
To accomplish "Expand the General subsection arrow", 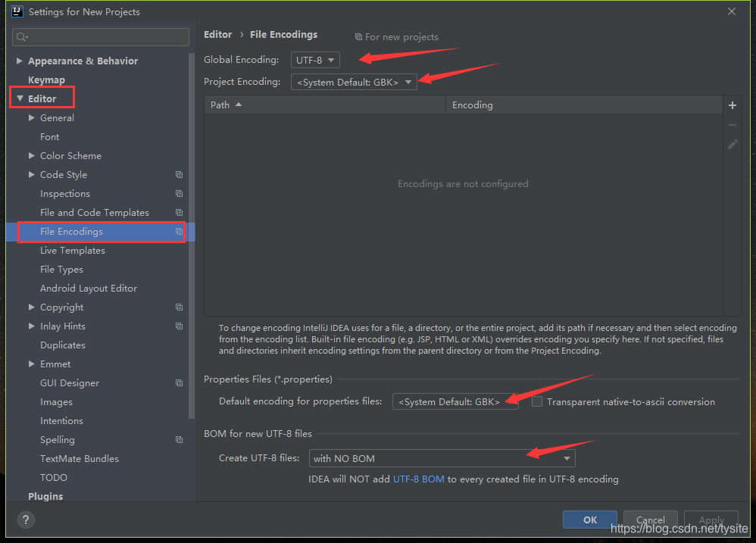I will [31, 118].
